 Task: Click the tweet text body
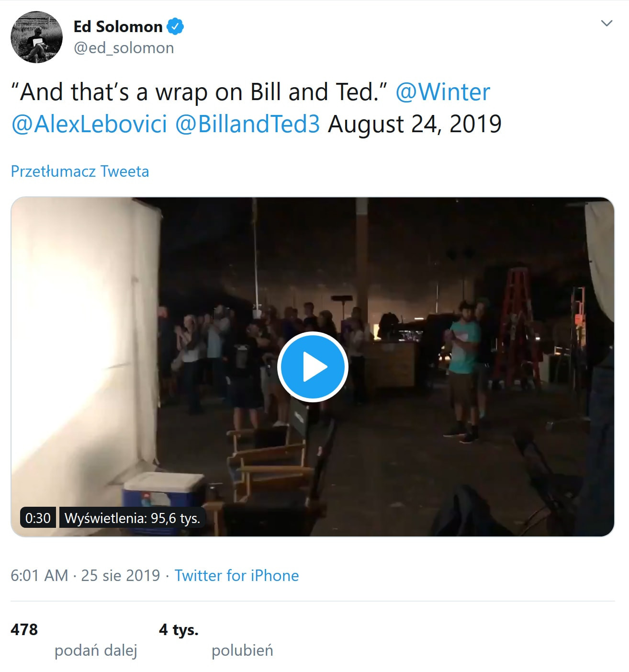[x=201, y=92]
